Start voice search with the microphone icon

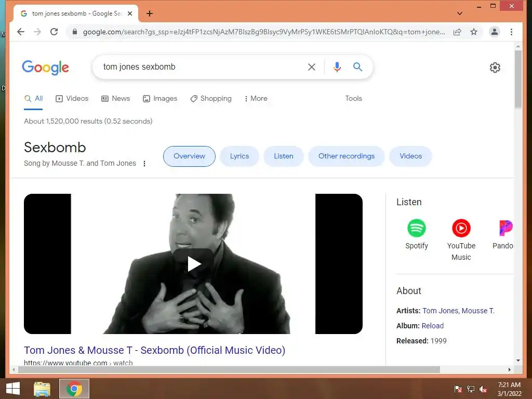click(x=337, y=67)
